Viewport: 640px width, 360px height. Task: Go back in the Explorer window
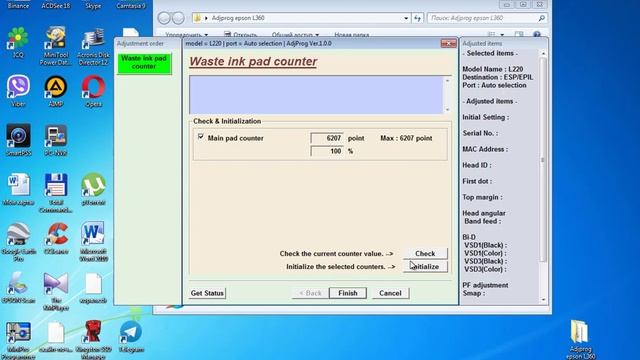click(164, 18)
